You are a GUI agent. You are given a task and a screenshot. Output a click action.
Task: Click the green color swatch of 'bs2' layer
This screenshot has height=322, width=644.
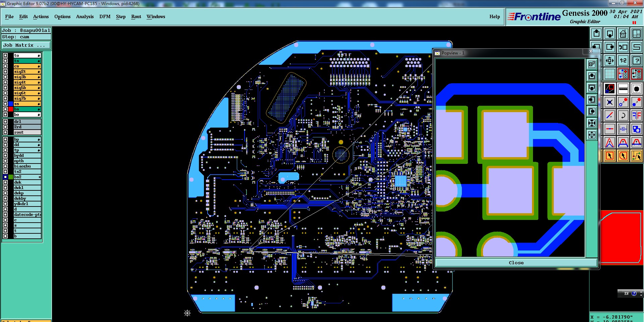tap(11, 177)
